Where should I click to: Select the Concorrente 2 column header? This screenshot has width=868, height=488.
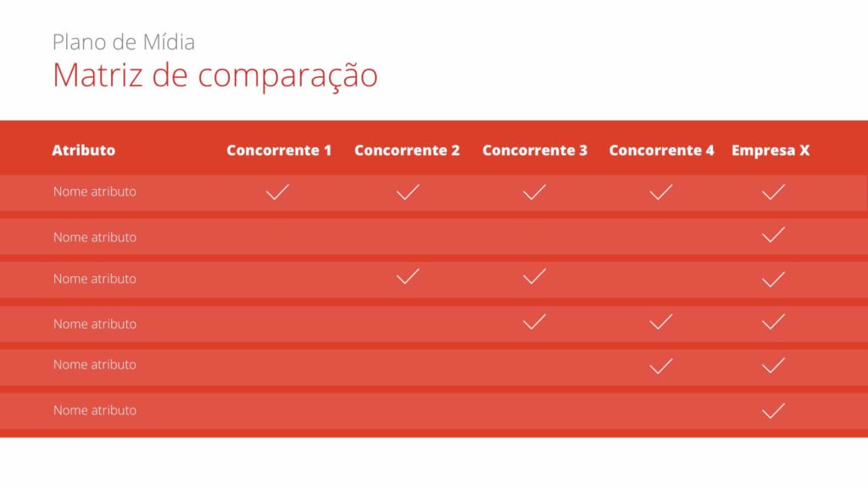tap(407, 151)
